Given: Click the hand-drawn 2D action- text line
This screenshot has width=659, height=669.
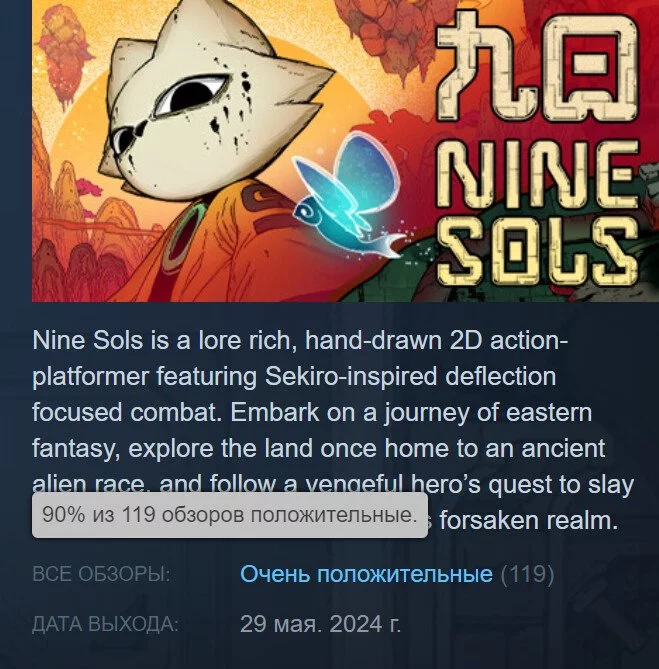Looking at the screenshot, I should click(436, 340).
